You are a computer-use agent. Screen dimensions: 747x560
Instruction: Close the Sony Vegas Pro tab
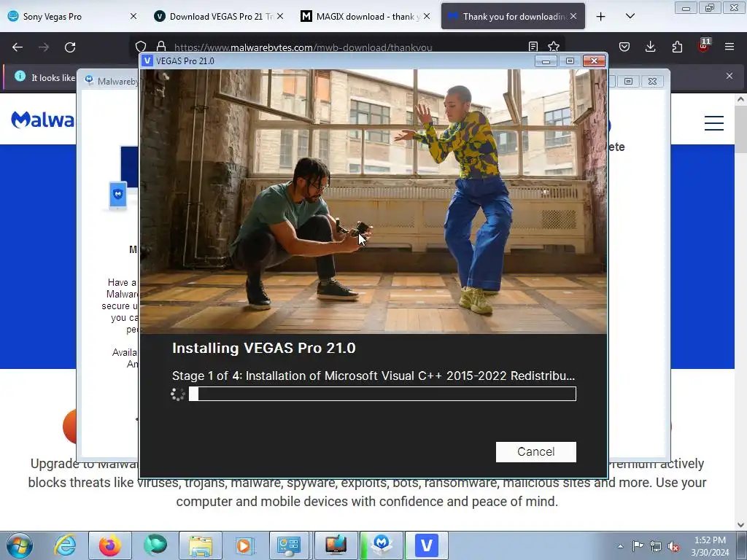[x=133, y=16]
